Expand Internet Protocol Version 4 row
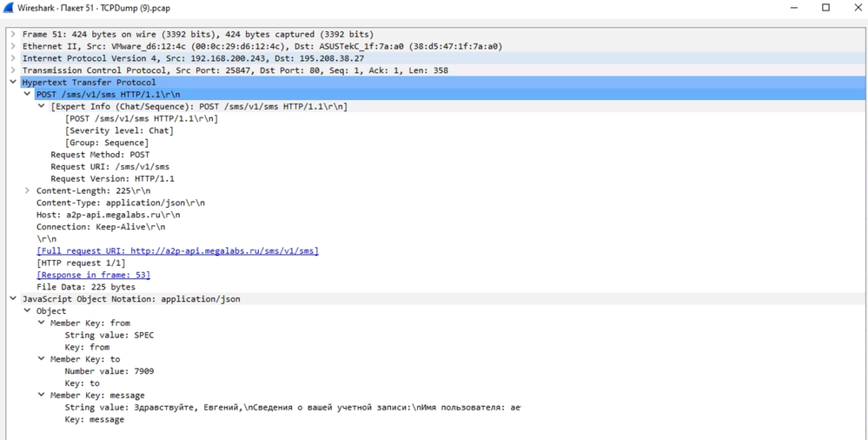 coord(13,58)
